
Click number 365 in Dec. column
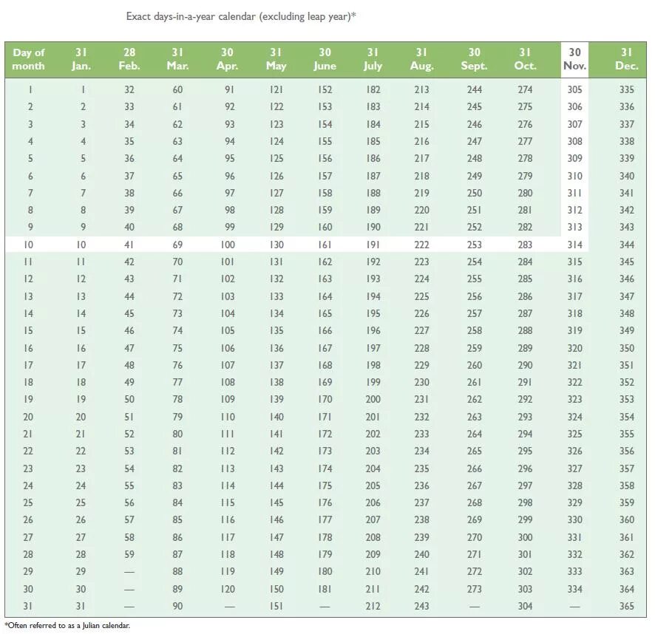[627, 606]
